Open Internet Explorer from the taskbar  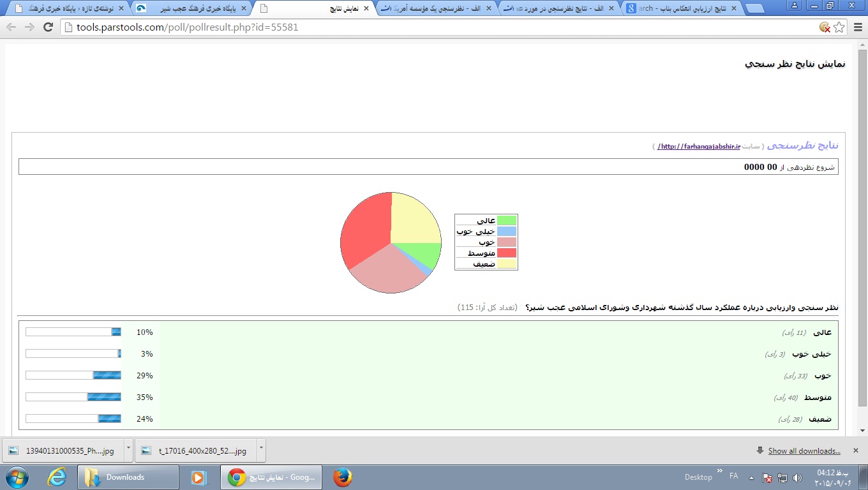[57, 477]
